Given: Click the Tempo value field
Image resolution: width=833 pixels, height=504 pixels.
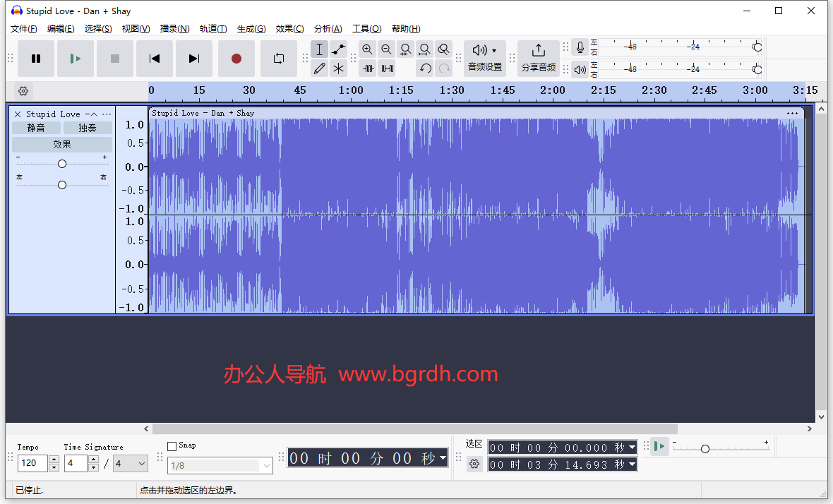Looking at the screenshot, I should (32, 464).
